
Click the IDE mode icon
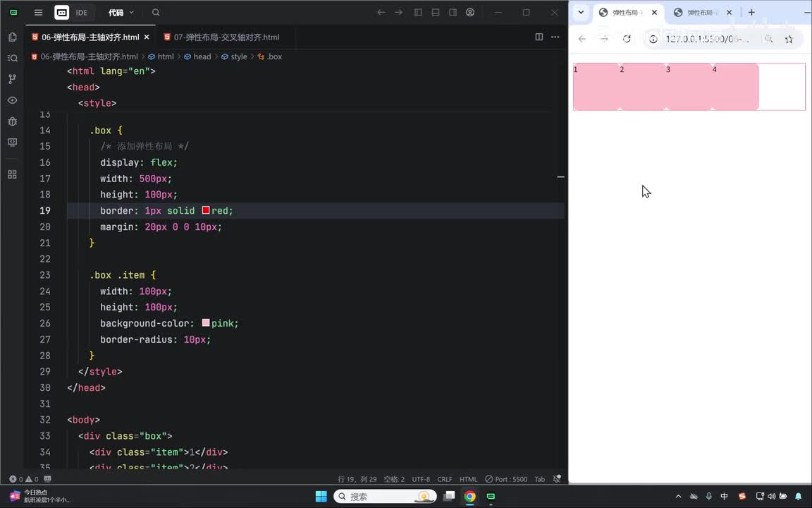[x=61, y=13]
